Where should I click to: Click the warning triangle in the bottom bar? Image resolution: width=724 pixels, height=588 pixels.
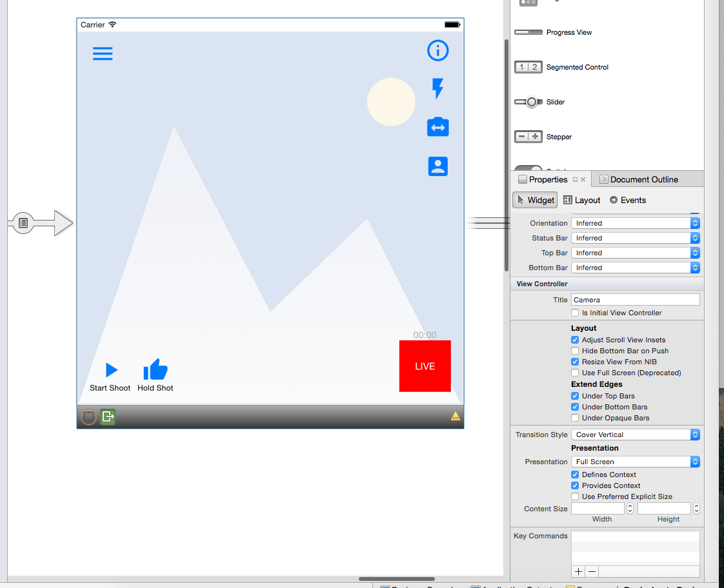pos(456,416)
